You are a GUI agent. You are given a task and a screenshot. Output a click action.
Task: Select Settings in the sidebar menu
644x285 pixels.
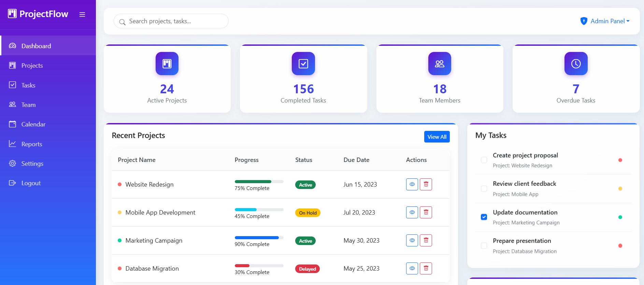[32, 164]
